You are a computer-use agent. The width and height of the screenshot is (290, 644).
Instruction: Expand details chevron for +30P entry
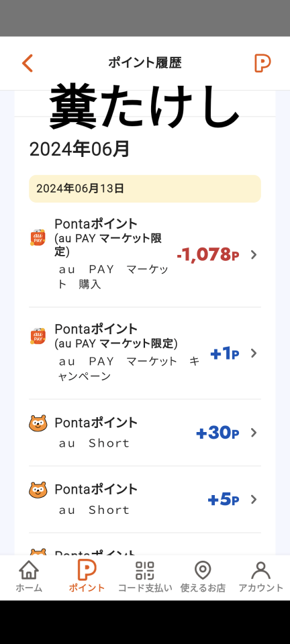(254, 433)
